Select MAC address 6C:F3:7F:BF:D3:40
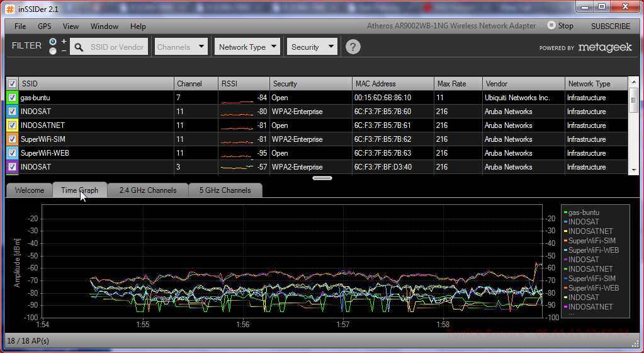 [x=383, y=167]
